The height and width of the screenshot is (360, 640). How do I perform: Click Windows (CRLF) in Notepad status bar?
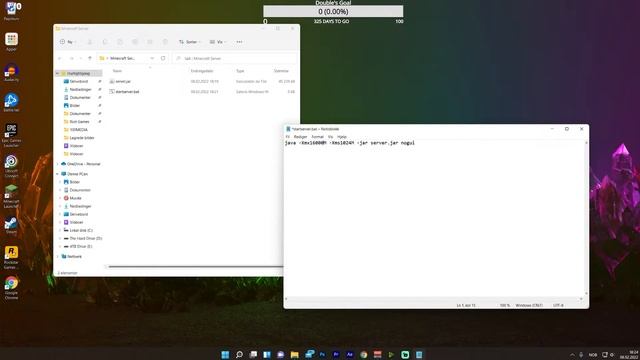tap(529, 305)
